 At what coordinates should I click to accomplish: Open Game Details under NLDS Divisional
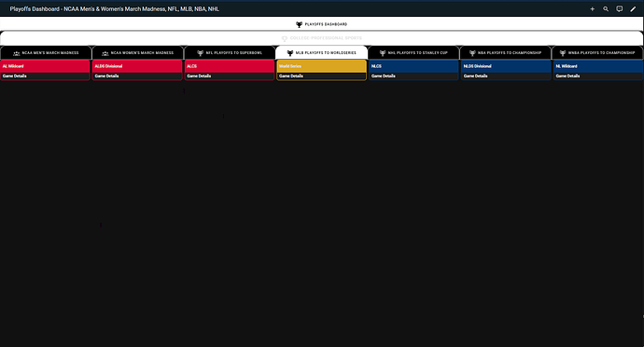pyautogui.click(x=506, y=76)
